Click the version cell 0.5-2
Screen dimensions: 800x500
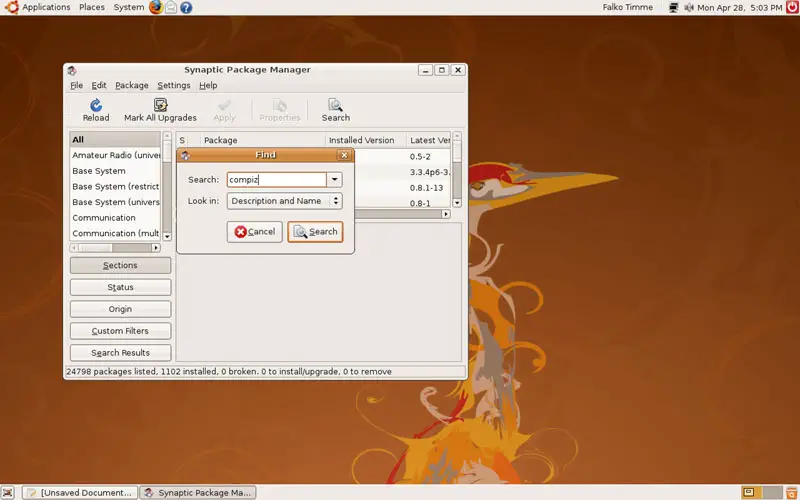click(420, 157)
